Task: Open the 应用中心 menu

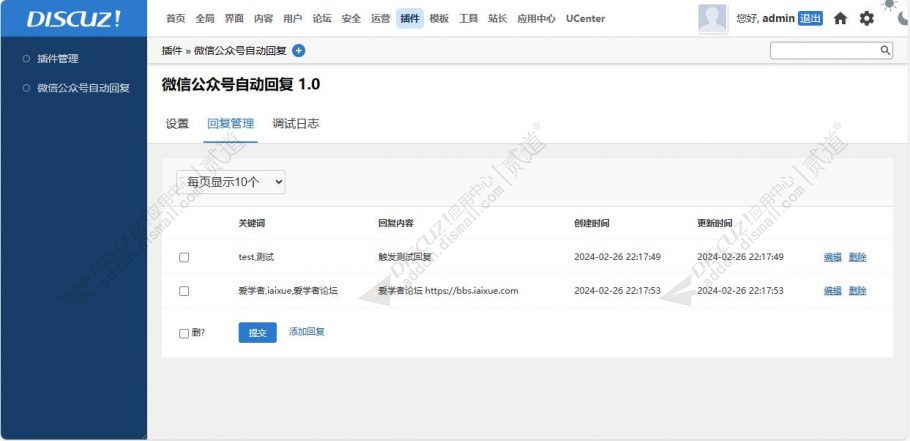Action: pyautogui.click(x=536, y=19)
